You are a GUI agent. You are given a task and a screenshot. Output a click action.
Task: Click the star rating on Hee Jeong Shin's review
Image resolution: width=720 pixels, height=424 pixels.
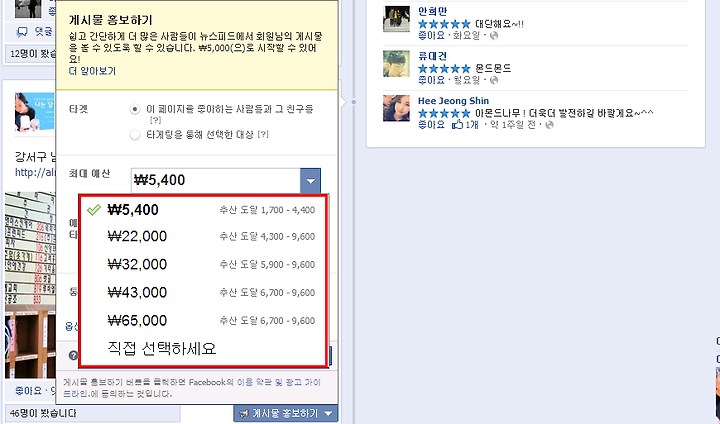[444, 113]
